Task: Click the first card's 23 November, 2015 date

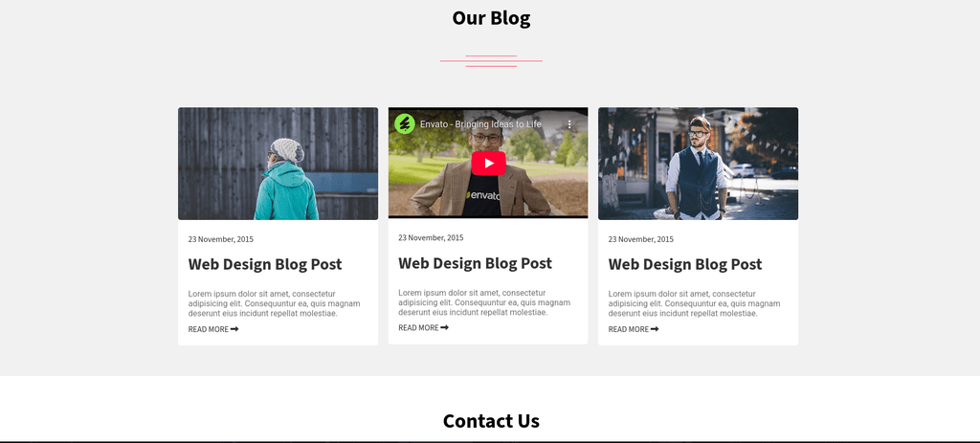Action: click(x=221, y=239)
